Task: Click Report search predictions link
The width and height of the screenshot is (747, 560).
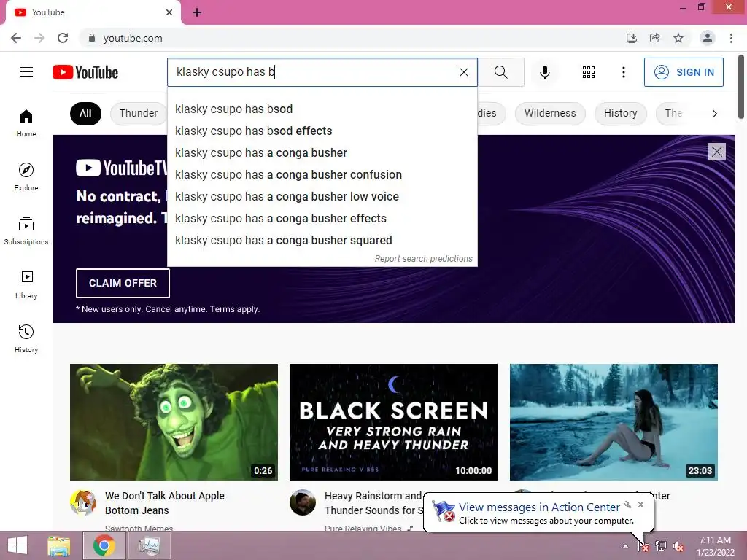Action: coord(424,259)
